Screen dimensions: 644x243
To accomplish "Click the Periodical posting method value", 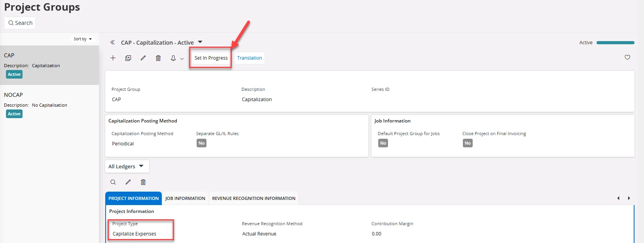I will (123, 144).
